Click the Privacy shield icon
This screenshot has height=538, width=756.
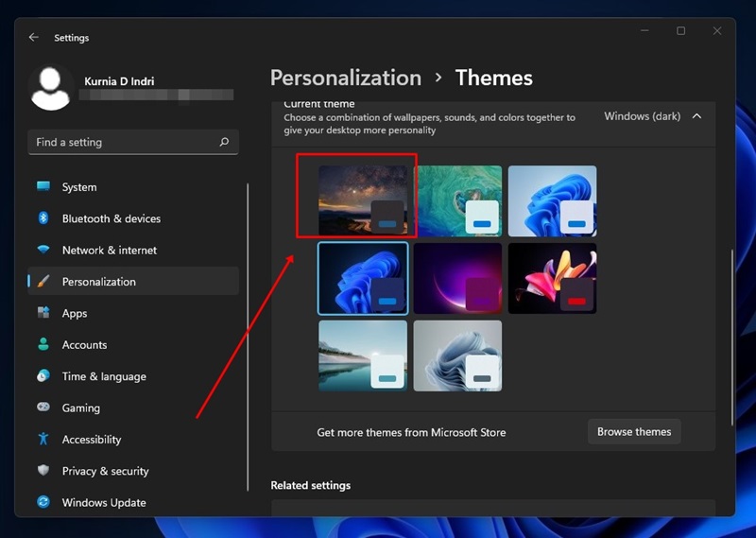tap(43, 471)
